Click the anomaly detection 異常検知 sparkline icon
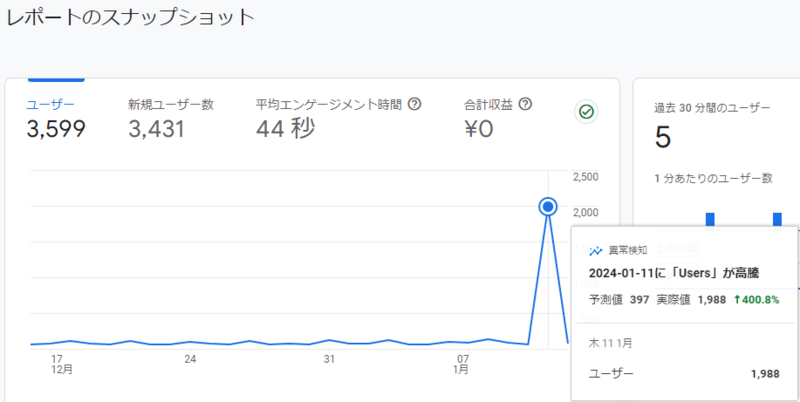800x402 pixels. tap(595, 250)
